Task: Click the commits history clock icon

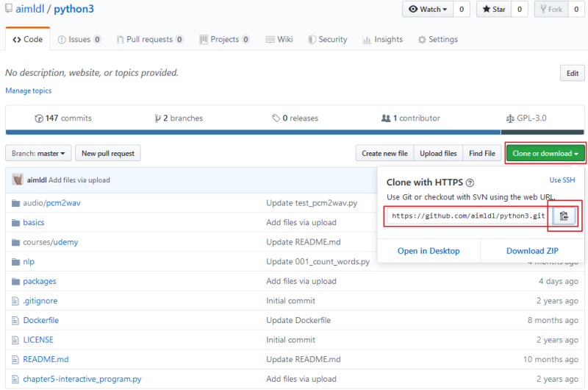Action: (x=39, y=118)
